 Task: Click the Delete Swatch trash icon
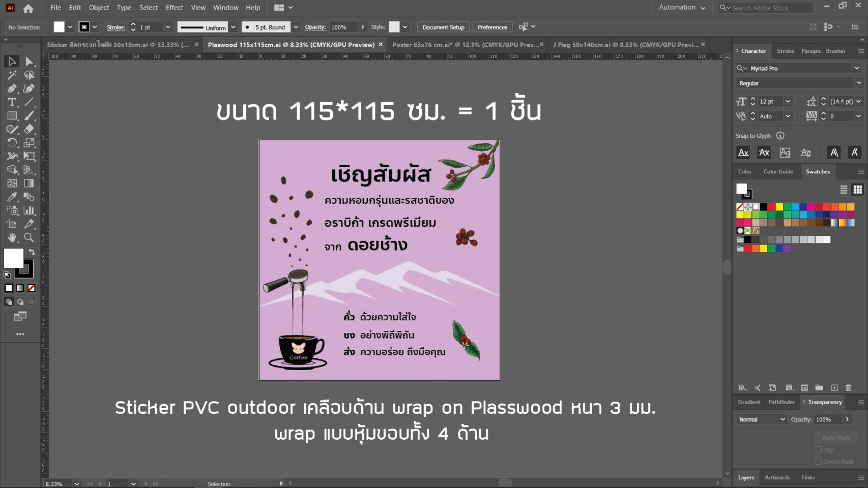[x=849, y=387]
